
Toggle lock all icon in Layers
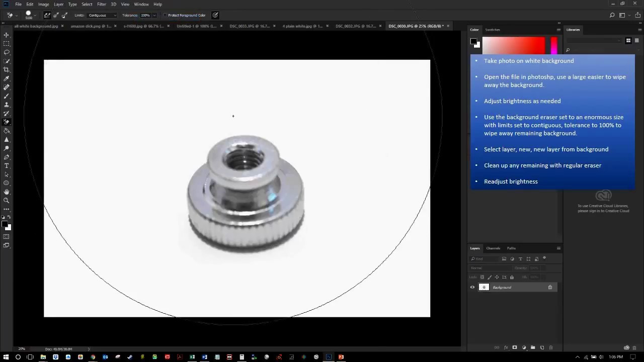tap(512, 277)
